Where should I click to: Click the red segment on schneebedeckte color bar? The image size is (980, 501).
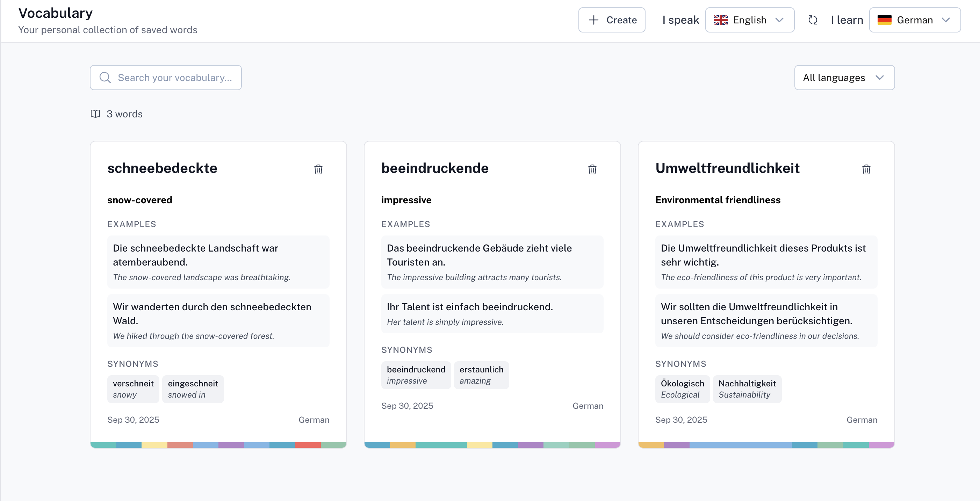[x=308, y=445]
